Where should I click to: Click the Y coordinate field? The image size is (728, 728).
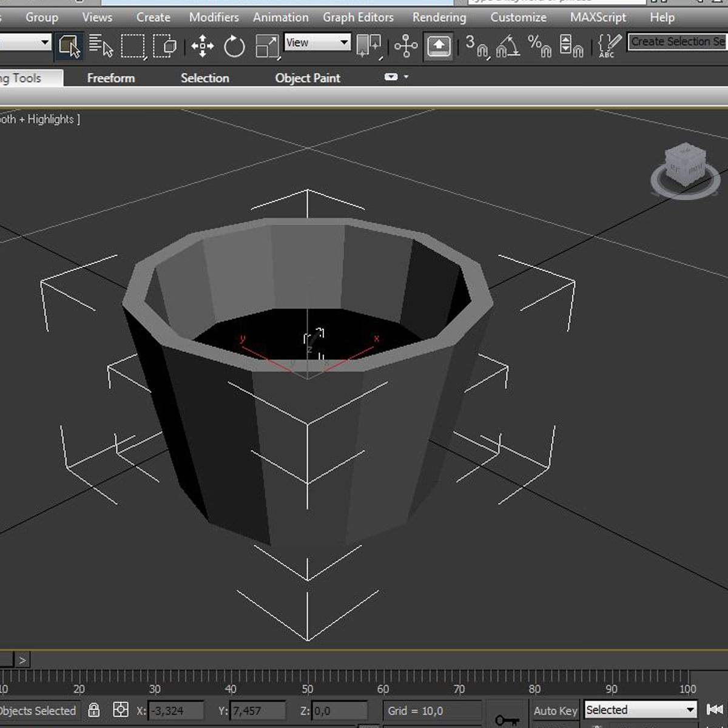(258, 710)
